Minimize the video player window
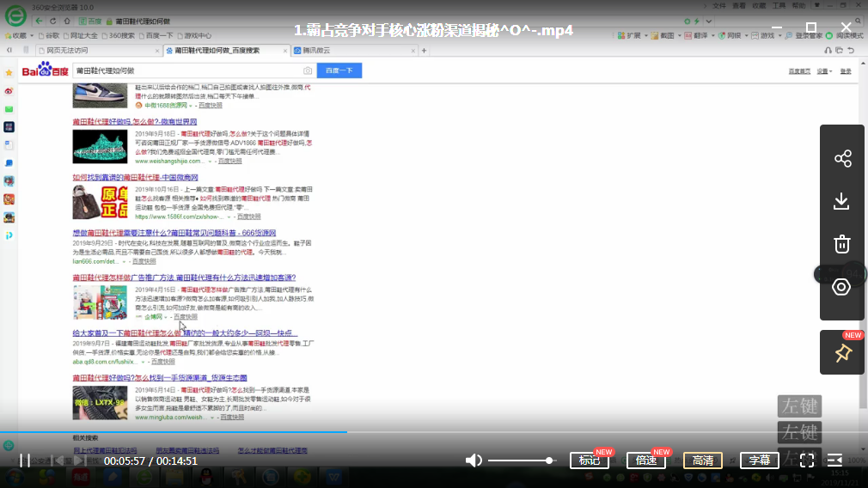868x488 pixels. (x=777, y=27)
